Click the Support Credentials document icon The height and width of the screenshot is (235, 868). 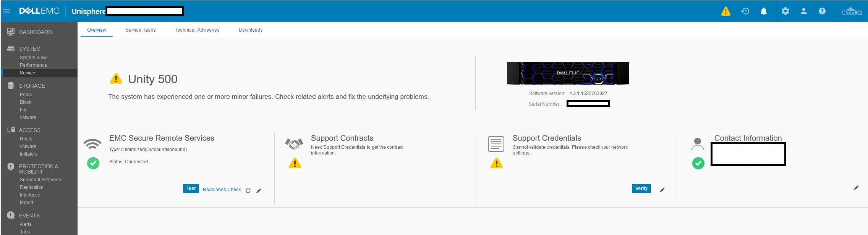tap(496, 144)
